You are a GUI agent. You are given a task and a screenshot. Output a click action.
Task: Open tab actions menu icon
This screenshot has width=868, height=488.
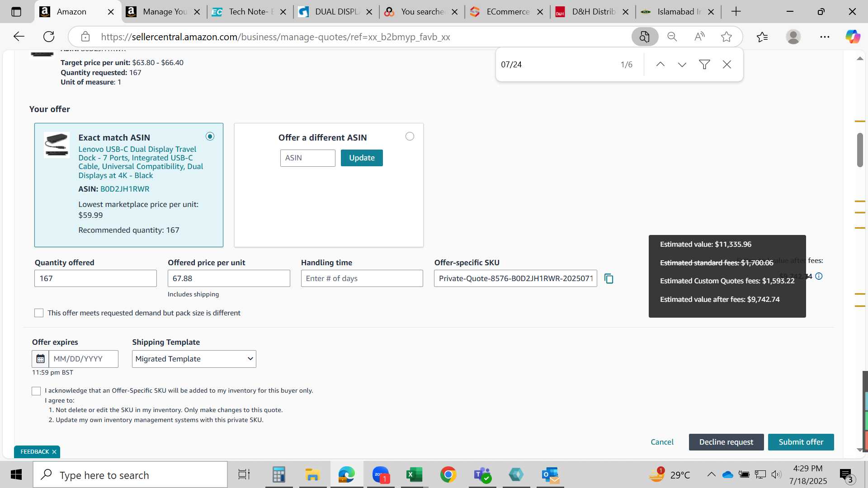[x=16, y=12]
